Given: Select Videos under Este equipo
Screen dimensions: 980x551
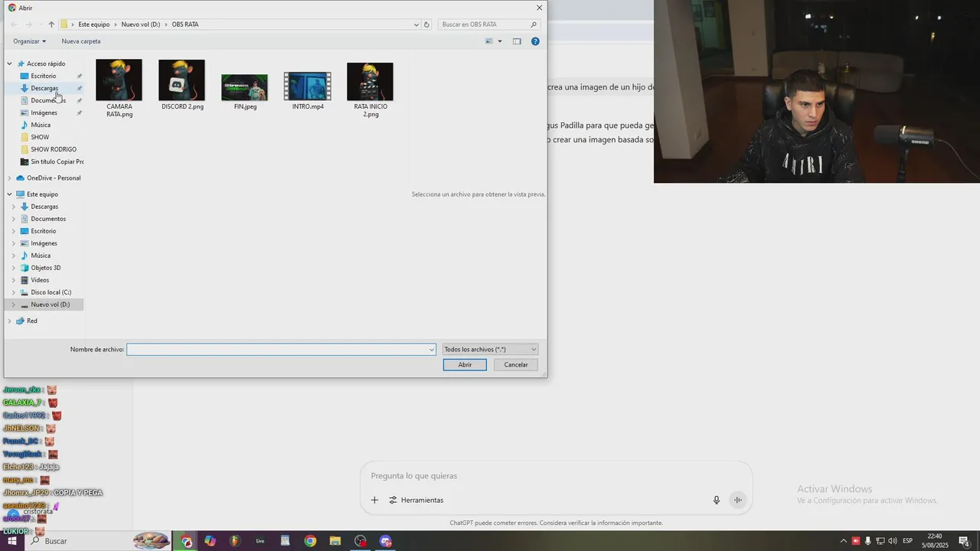Looking at the screenshot, I should pos(40,280).
